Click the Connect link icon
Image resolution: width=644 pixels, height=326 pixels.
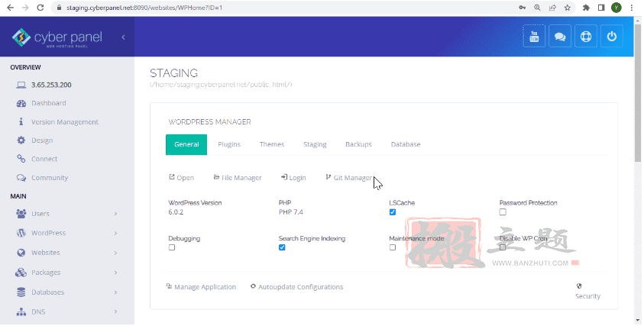click(x=21, y=159)
